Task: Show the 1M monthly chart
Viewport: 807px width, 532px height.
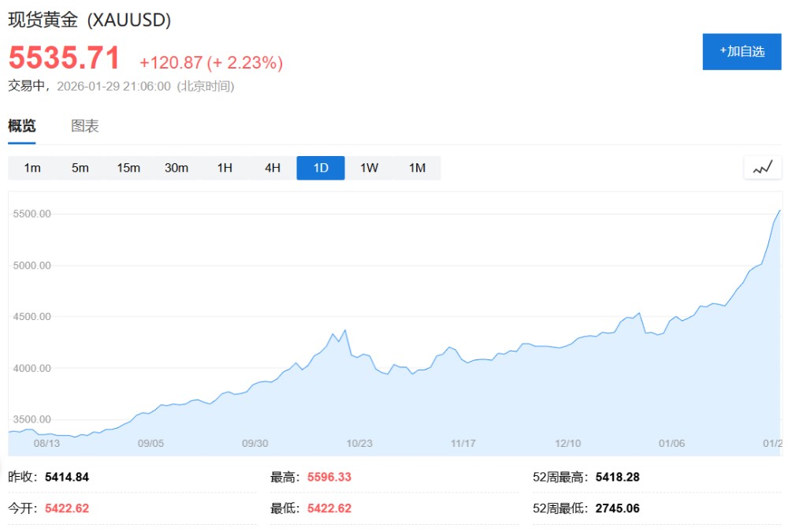Action: coord(417,168)
